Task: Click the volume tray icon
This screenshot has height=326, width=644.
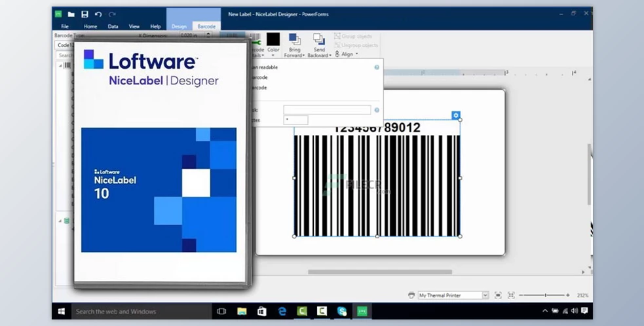Action: pos(575,311)
